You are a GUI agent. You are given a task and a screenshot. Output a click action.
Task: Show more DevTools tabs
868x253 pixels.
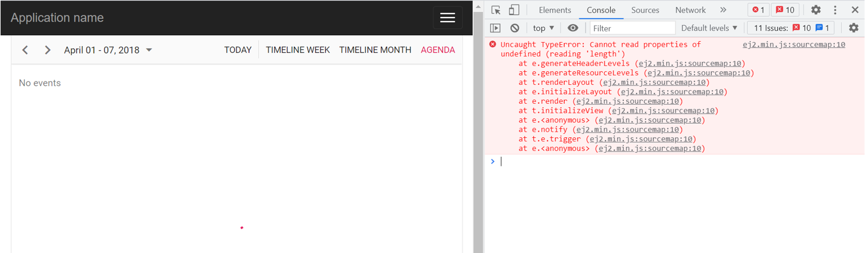723,10
